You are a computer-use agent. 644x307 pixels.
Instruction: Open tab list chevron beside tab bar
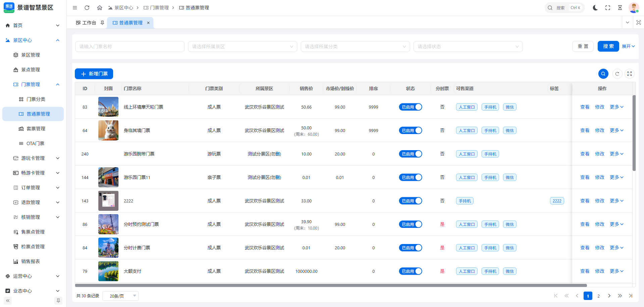tap(628, 22)
